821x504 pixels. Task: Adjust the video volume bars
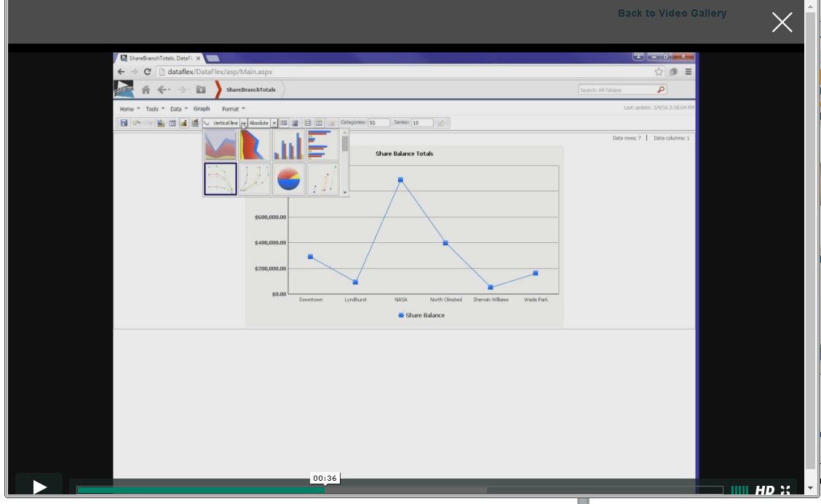coord(739,491)
